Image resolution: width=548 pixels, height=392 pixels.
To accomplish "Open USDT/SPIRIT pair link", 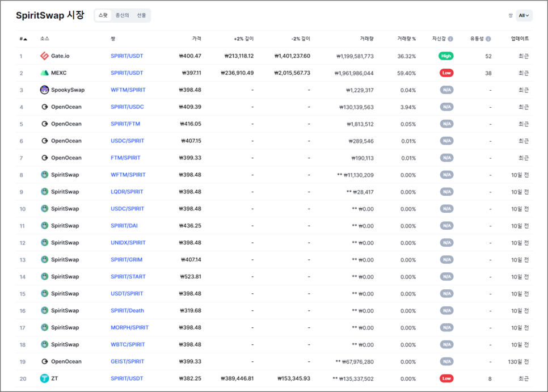I will [x=127, y=293].
